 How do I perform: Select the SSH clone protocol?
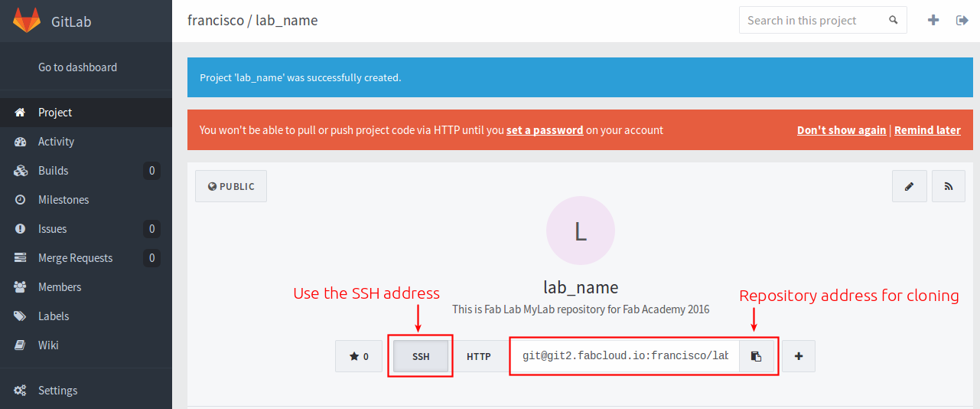click(421, 356)
